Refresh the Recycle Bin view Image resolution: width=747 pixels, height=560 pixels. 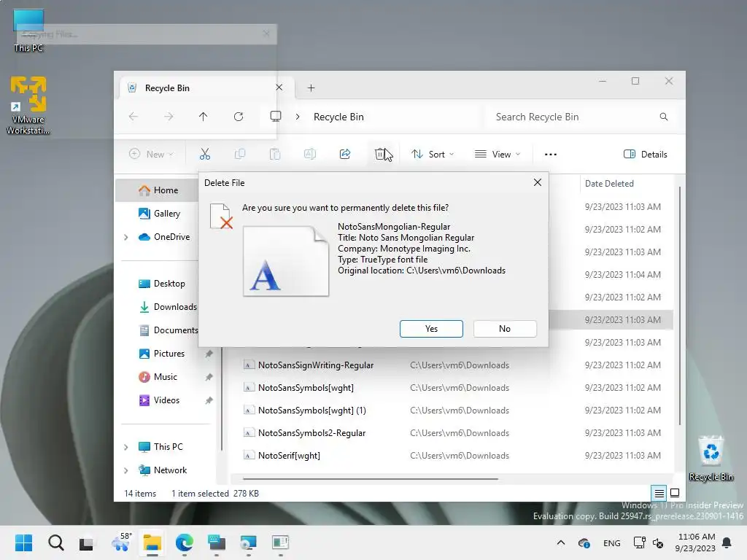pyautogui.click(x=239, y=117)
